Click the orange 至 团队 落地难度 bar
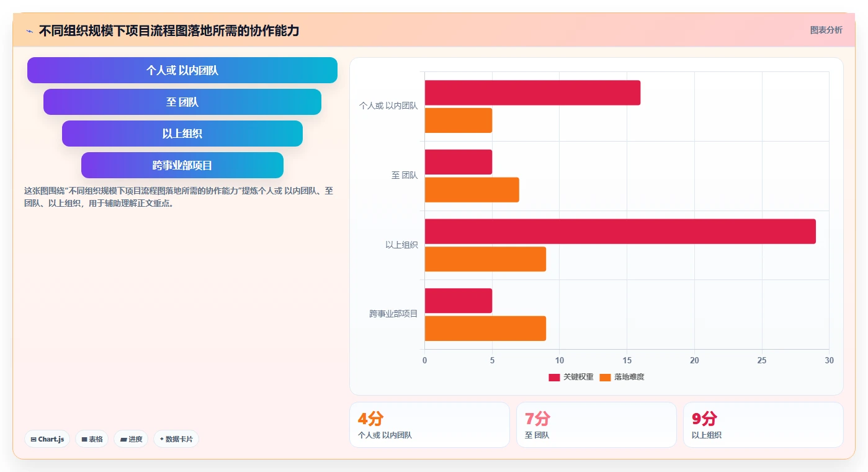Screen dimensions: 868x472 point(472,189)
